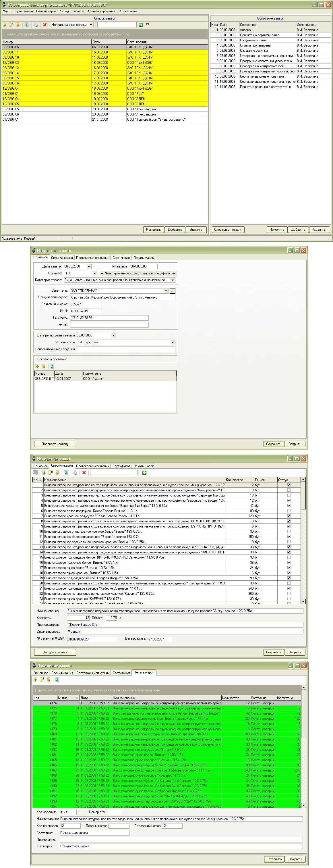Click the specification list vertical scrollbar down arrow
Screen dimensions: 333x868
coord(303,601)
